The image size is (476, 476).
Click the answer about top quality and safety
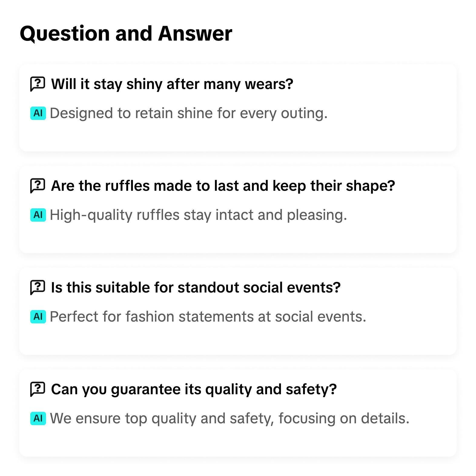pos(230,418)
